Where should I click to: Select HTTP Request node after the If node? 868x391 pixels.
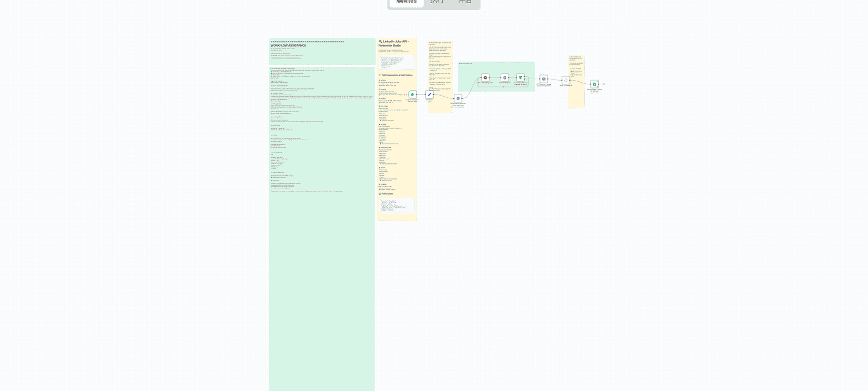point(544,79)
